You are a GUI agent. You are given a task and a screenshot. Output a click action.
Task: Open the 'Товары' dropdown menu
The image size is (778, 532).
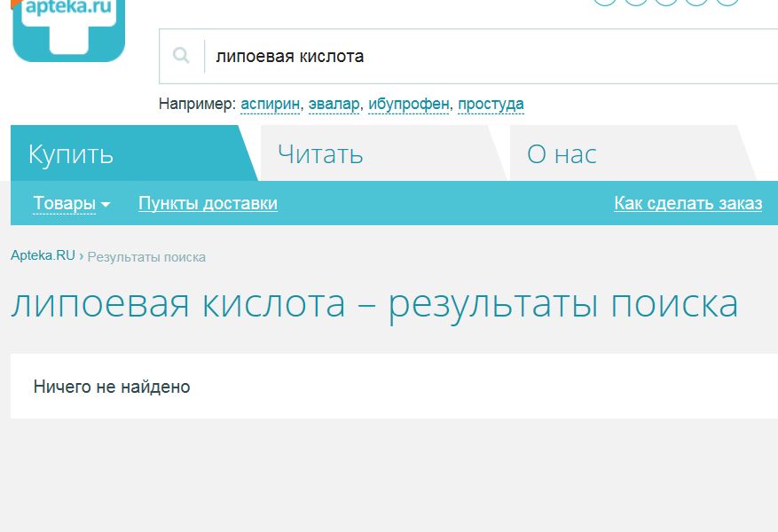pos(71,204)
